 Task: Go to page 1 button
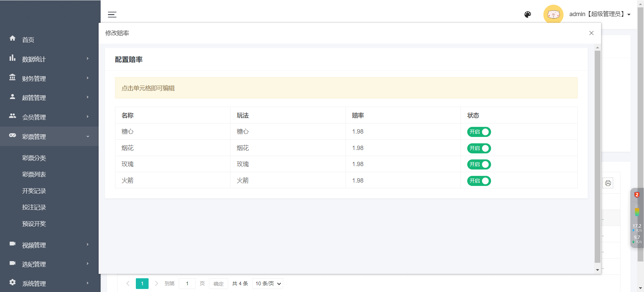tap(142, 284)
